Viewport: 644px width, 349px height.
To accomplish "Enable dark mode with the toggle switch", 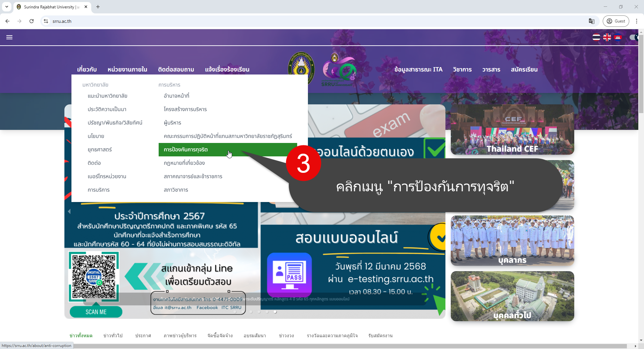I will point(634,37).
